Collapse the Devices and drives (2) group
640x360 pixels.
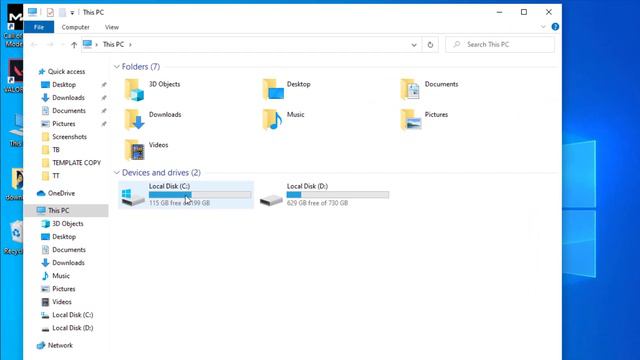tap(117, 173)
